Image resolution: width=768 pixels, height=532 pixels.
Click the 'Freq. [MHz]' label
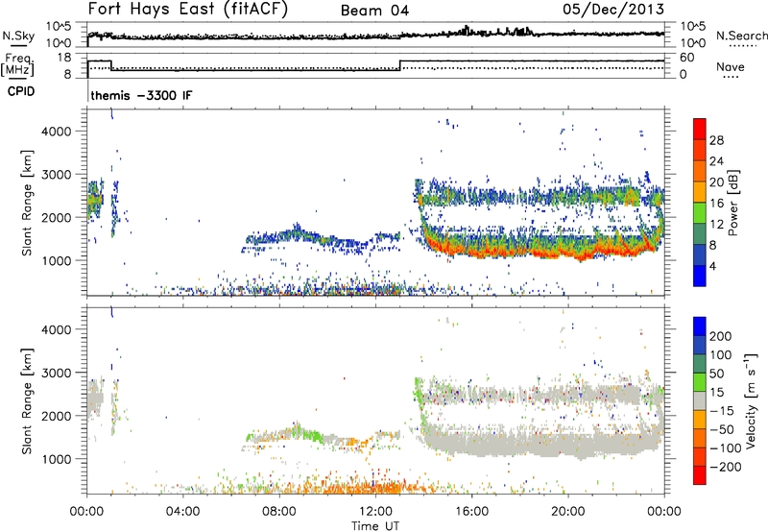click(18, 64)
